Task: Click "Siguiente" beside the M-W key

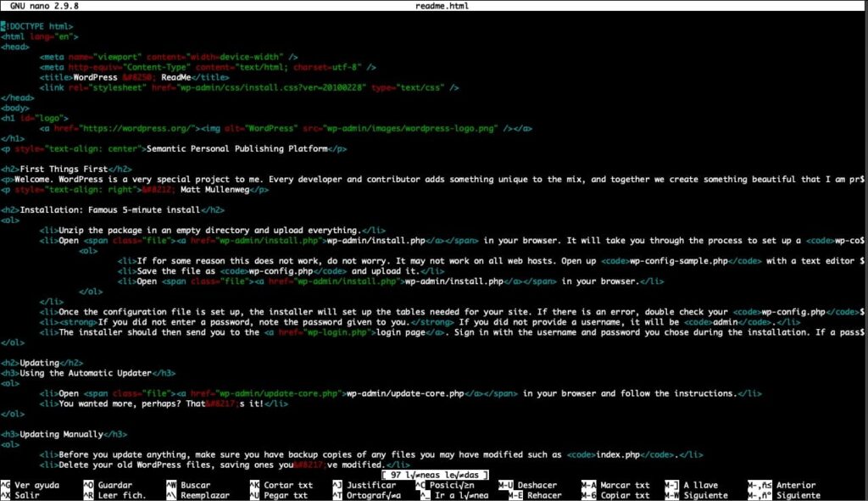Action: (x=705, y=495)
